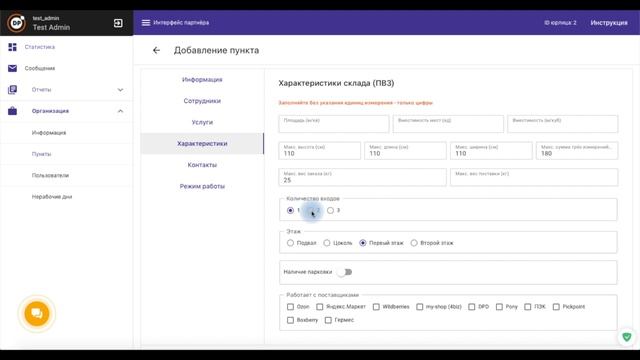
Task: Check the Pony checkbox
Action: tap(499, 307)
